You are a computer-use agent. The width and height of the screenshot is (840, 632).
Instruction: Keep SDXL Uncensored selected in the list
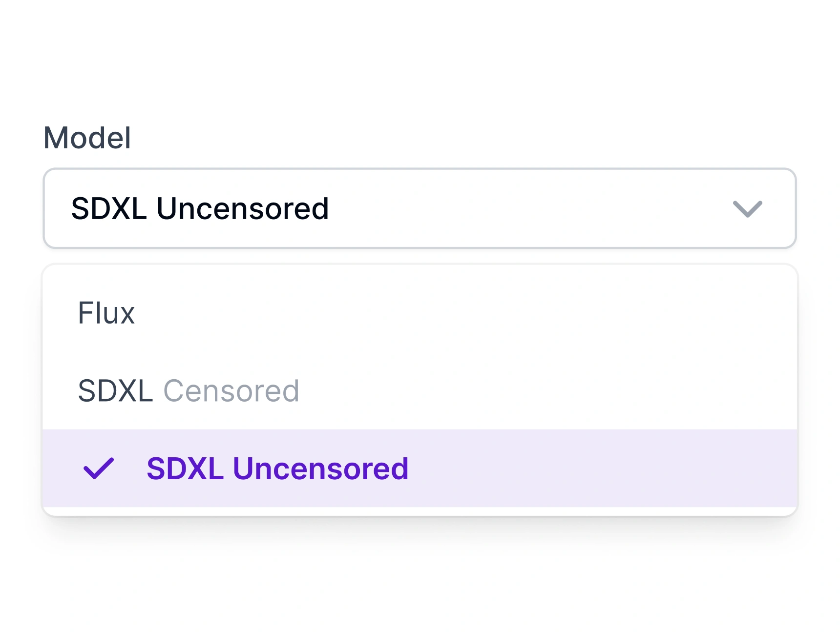click(277, 469)
